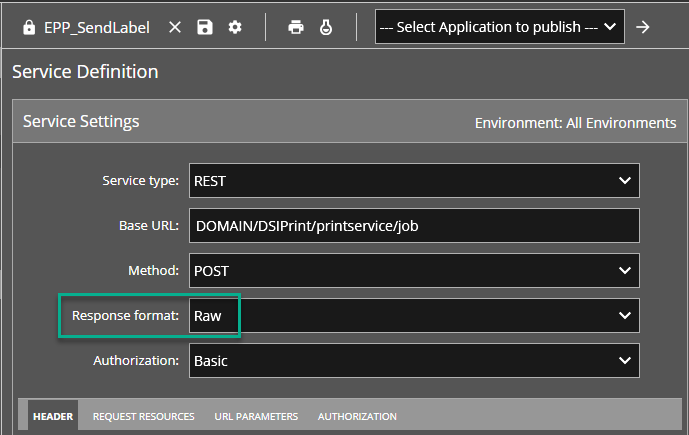Save the service with the floppy disk icon
This screenshot has width=689, height=435.
point(205,27)
